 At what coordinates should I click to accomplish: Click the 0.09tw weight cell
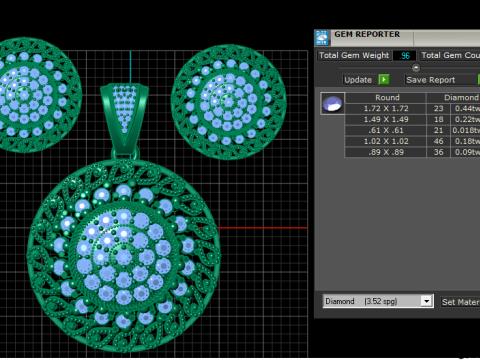click(x=466, y=152)
